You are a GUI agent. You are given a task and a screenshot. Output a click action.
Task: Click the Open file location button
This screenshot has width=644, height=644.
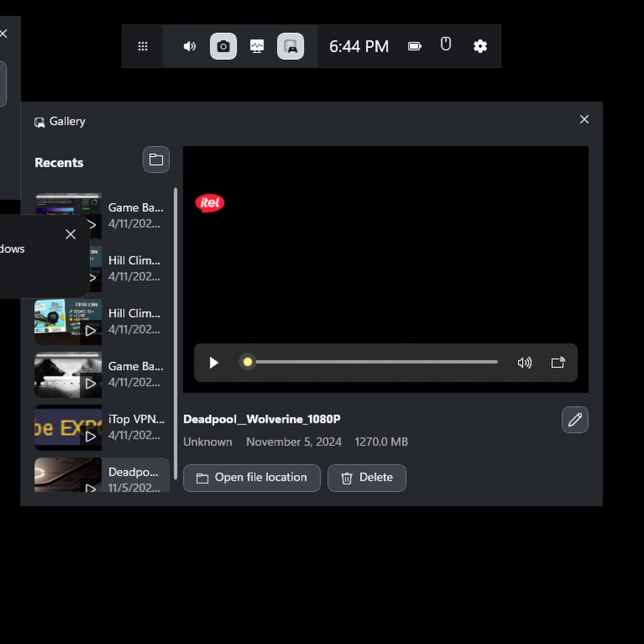pyautogui.click(x=252, y=478)
